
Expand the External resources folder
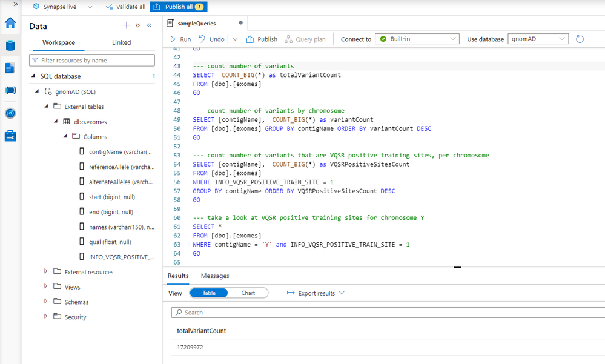coord(46,271)
